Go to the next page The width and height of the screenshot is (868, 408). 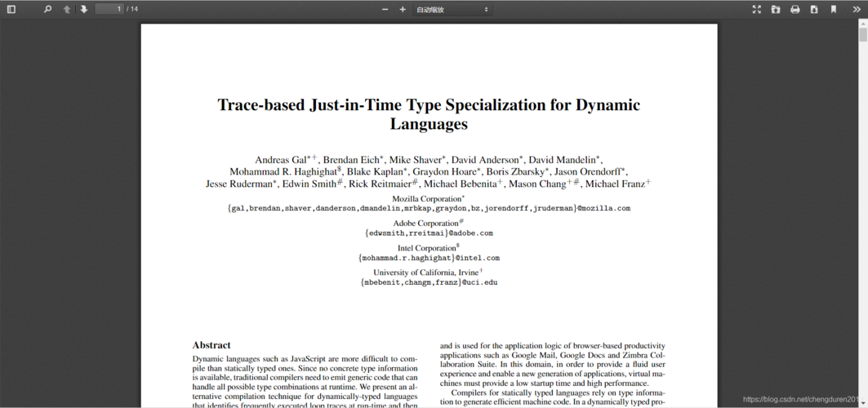point(83,10)
